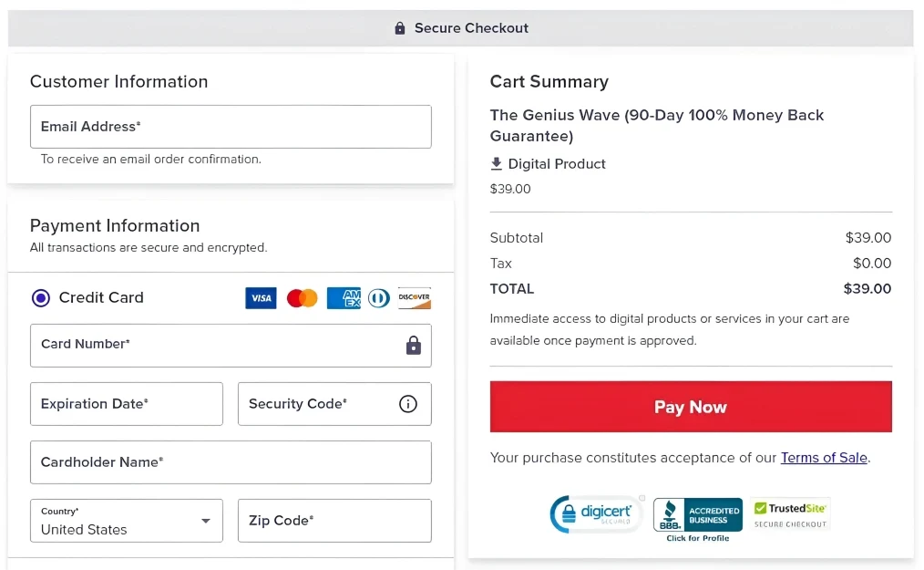Click the Diners Club card icon
Viewport: 924px width, 570px height.
tap(378, 298)
